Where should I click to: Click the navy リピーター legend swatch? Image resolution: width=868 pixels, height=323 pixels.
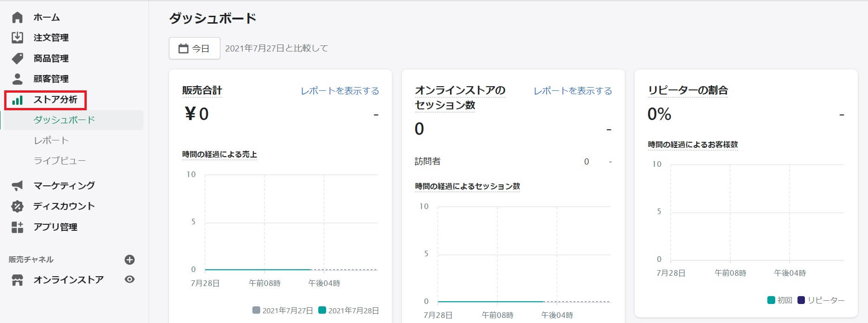click(x=801, y=300)
